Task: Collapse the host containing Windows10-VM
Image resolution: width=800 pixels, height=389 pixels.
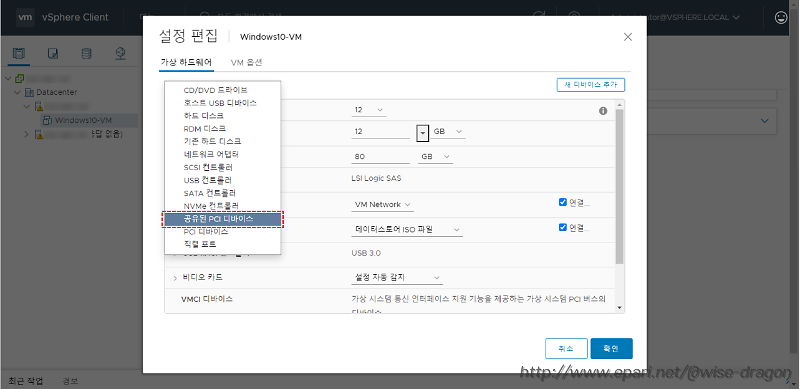Action: (27, 106)
